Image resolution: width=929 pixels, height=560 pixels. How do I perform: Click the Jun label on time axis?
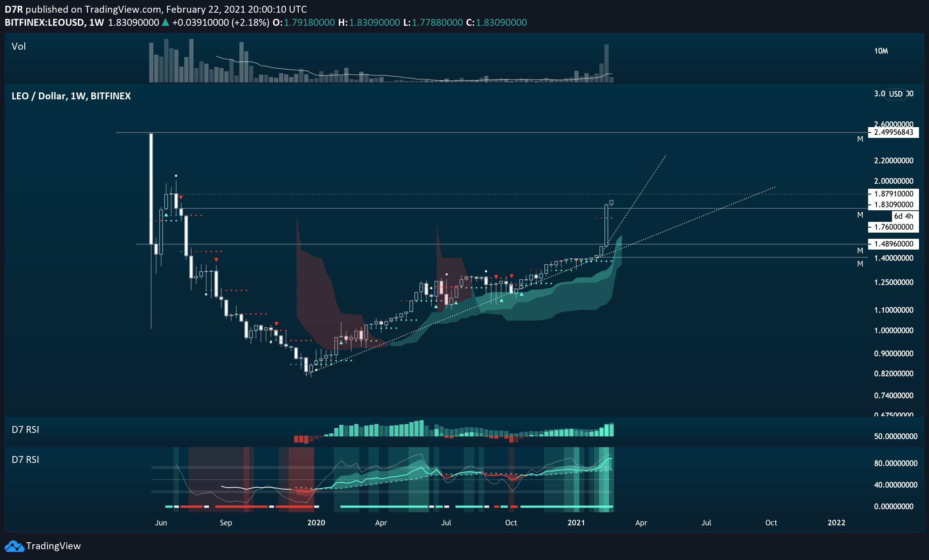click(x=161, y=523)
